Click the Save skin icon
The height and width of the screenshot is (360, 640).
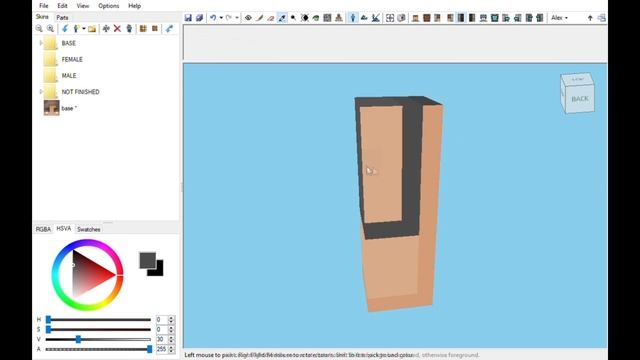click(188, 18)
